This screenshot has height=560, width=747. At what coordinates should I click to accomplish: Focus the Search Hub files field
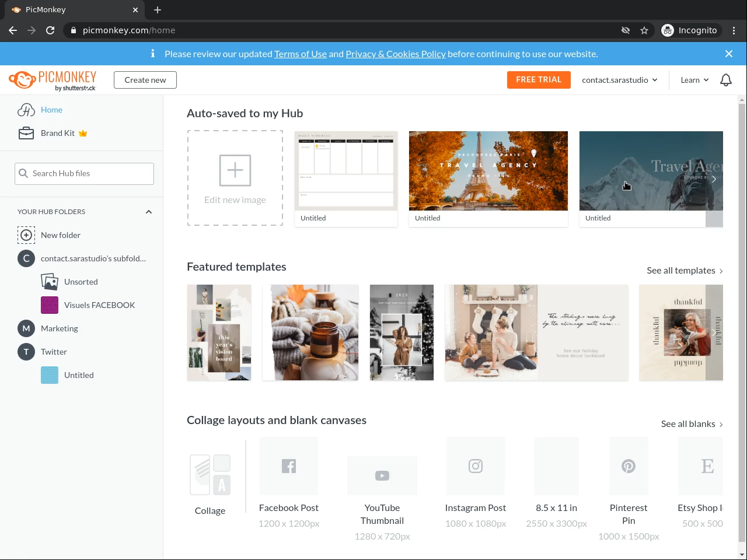[84, 174]
